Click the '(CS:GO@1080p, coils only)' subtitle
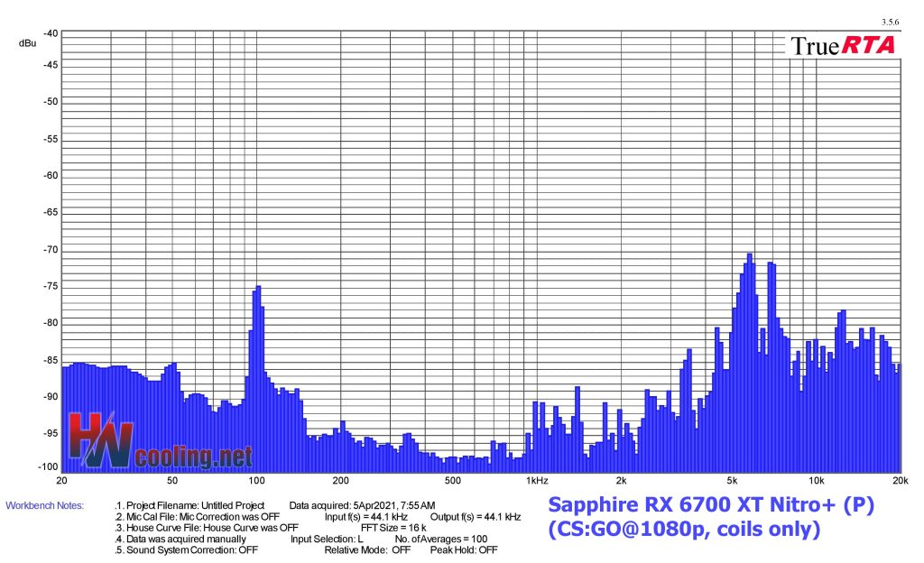 (x=684, y=529)
